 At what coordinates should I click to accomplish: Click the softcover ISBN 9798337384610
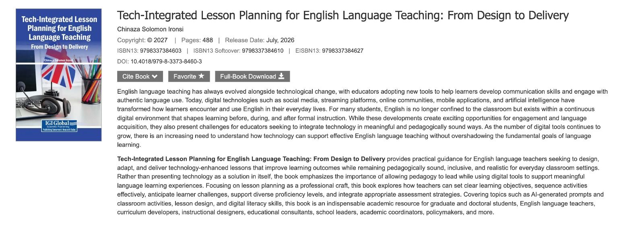(262, 51)
